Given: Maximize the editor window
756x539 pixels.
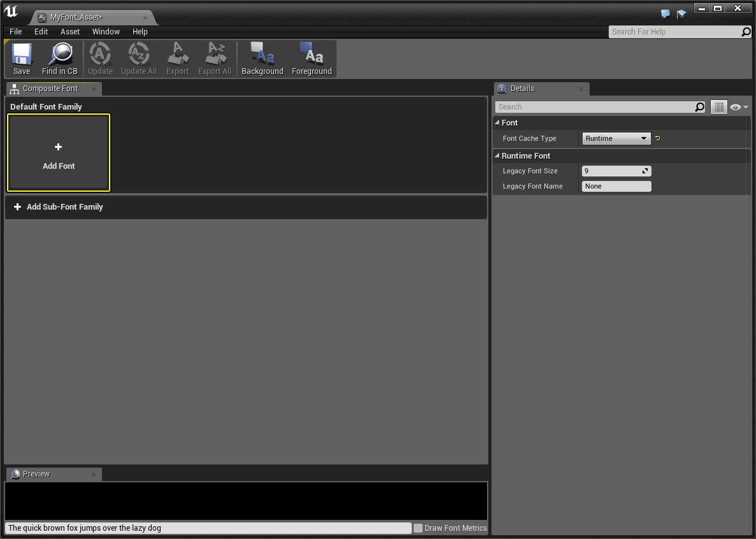Looking at the screenshot, I should pos(718,8).
